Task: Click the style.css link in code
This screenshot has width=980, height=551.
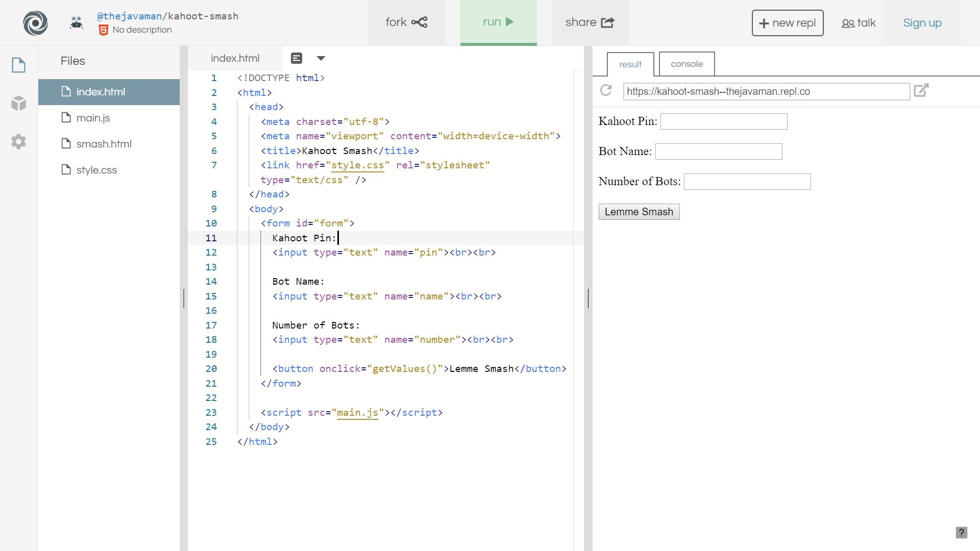Action: coord(357,165)
